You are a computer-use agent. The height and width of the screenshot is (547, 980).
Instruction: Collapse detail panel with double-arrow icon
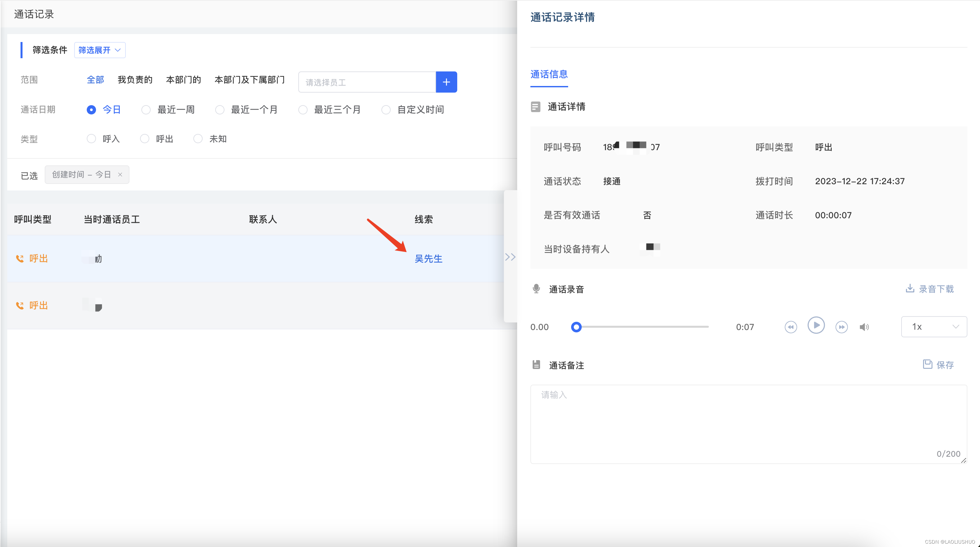point(510,257)
